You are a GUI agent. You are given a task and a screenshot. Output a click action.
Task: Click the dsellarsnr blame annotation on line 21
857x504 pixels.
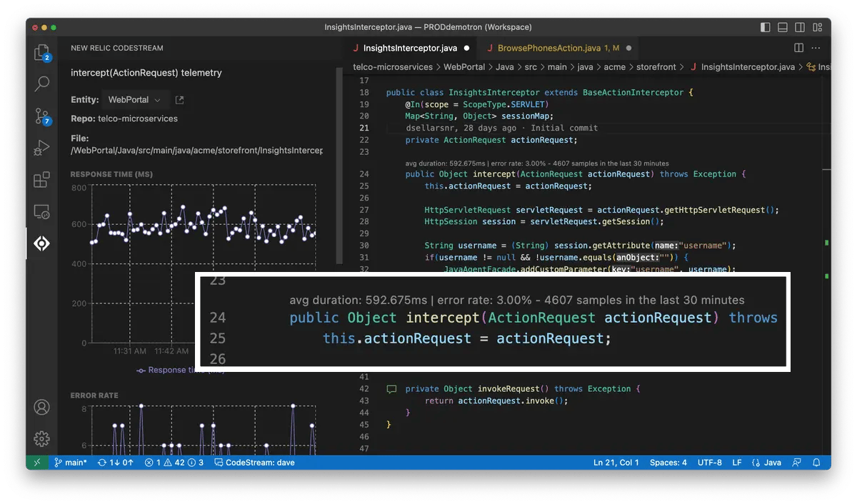pyautogui.click(x=501, y=128)
